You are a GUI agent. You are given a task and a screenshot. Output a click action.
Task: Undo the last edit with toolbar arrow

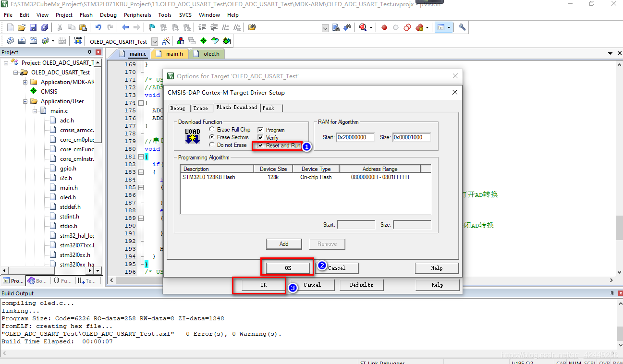98,27
